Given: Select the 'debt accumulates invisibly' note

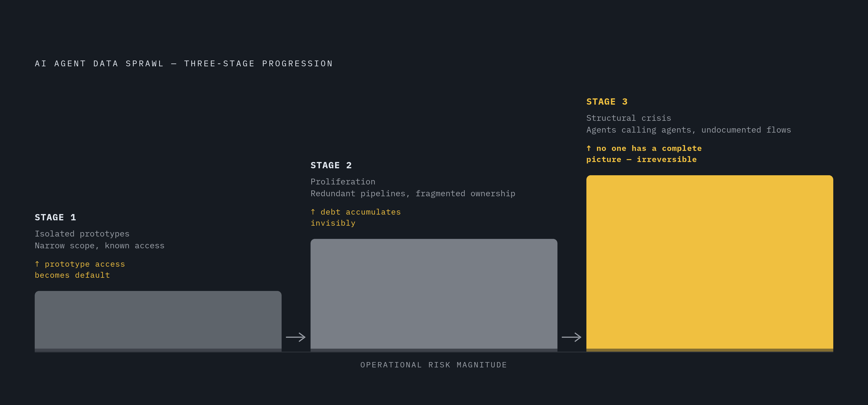Looking at the screenshot, I should point(355,217).
